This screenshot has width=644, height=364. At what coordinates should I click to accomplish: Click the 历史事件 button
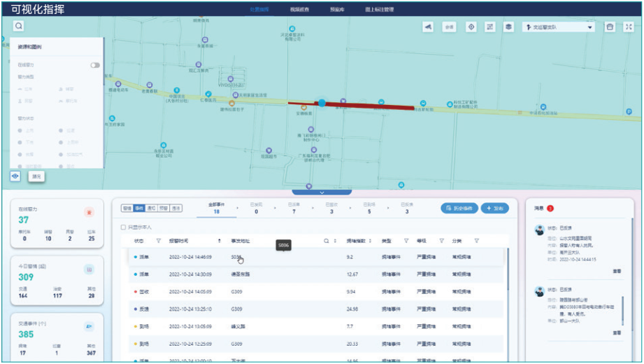tap(459, 209)
